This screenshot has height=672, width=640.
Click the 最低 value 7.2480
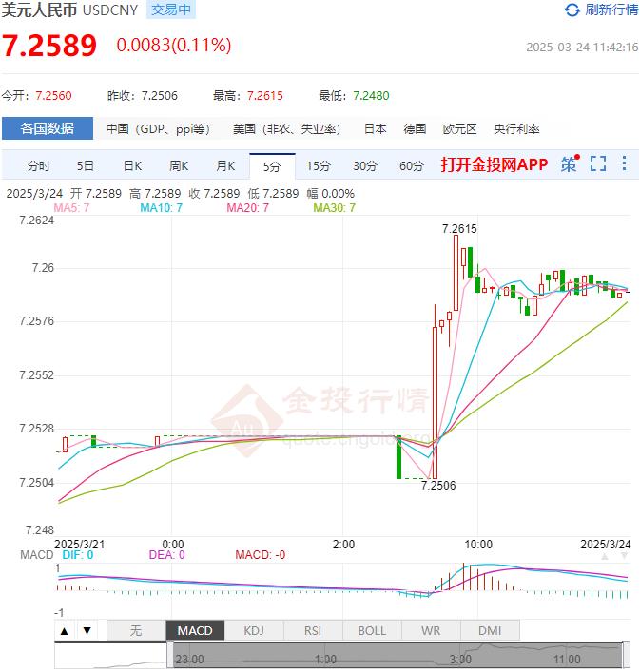371,95
